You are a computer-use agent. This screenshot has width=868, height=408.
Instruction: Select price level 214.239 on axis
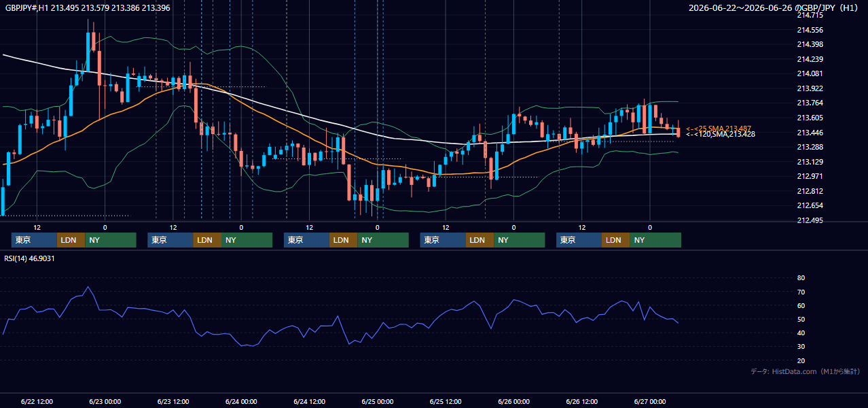(810, 59)
